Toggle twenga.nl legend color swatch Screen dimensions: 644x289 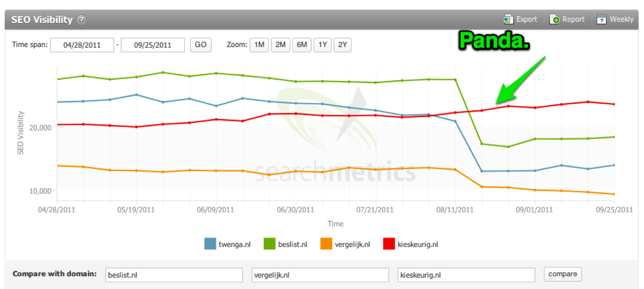coord(210,244)
